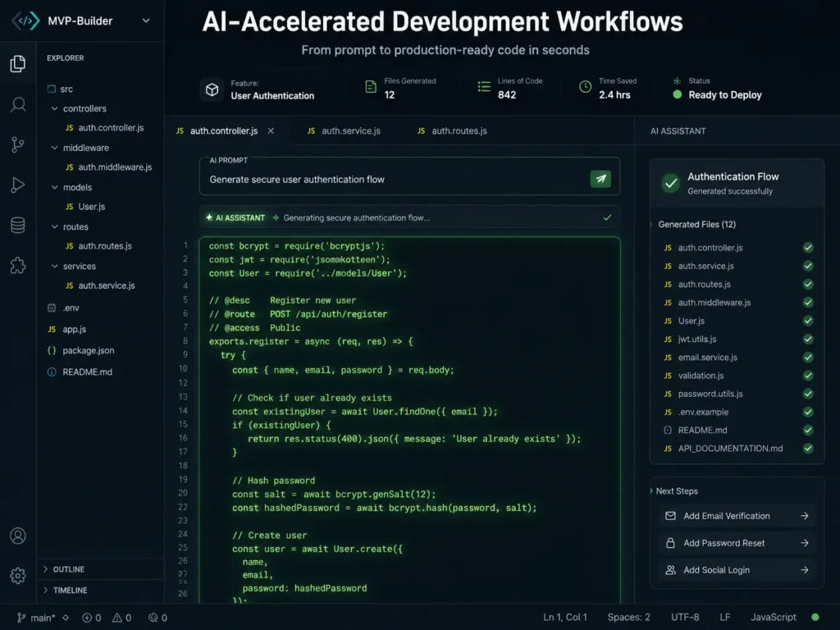Collapse the routes folder
The width and height of the screenshot is (840, 630).
click(55, 226)
